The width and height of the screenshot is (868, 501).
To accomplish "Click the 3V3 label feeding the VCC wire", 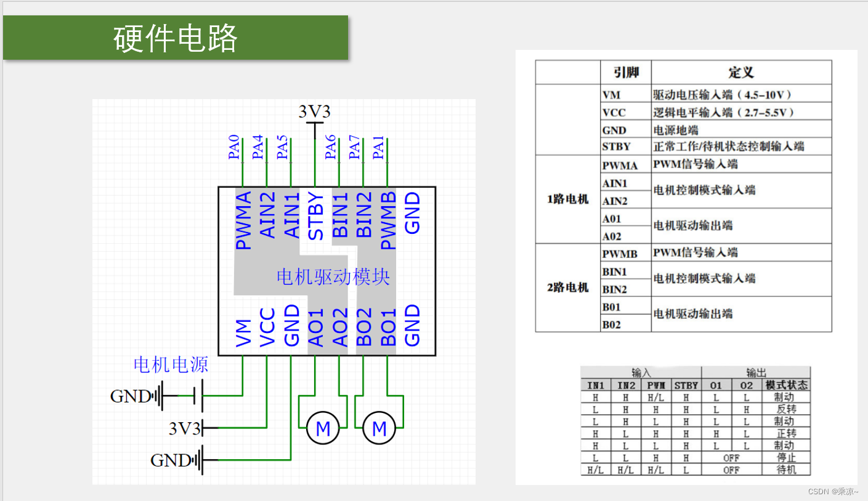I will tap(185, 428).
